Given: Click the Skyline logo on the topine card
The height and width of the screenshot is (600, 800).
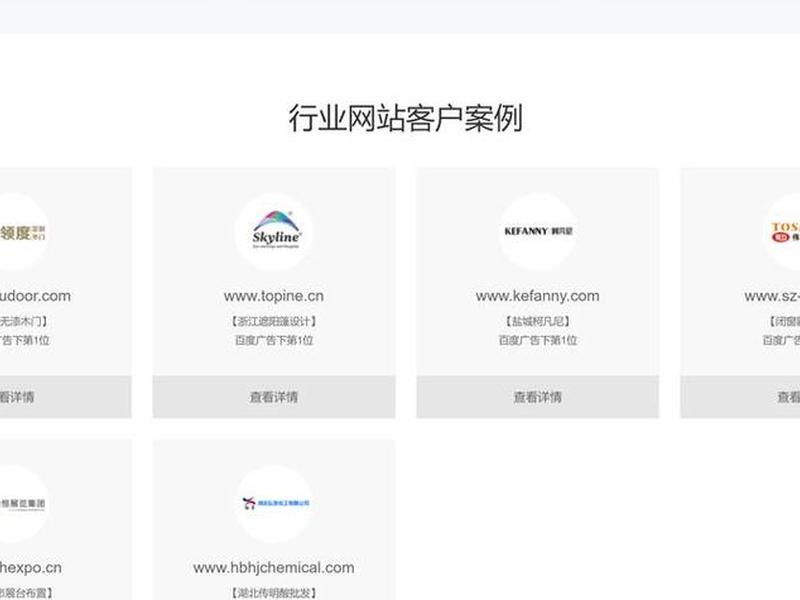Looking at the screenshot, I should coord(276,231).
